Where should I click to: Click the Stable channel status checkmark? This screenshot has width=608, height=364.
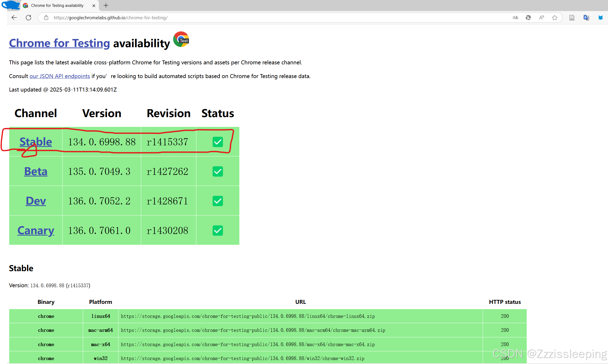click(218, 142)
